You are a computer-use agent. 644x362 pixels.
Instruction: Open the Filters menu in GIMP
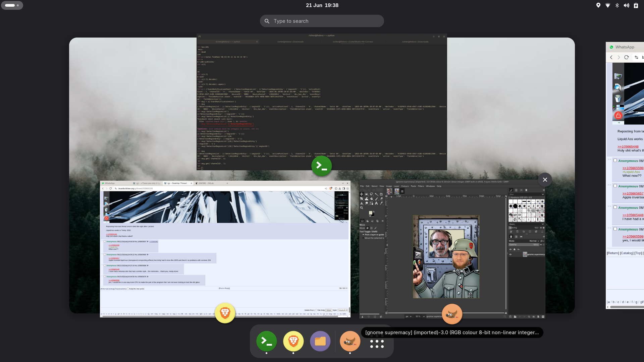click(x=421, y=186)
